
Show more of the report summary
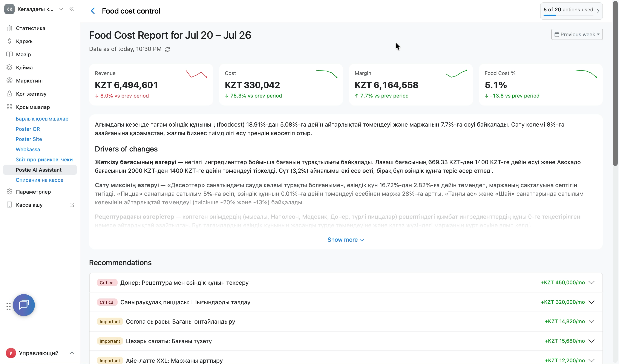pyautogui.click(x=346, y=239)
